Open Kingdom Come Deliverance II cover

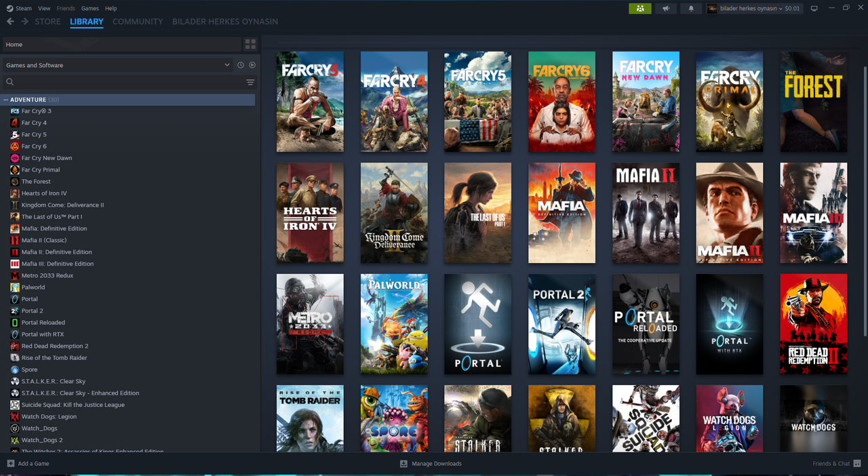pyautogui.click(x=394, y=213)
